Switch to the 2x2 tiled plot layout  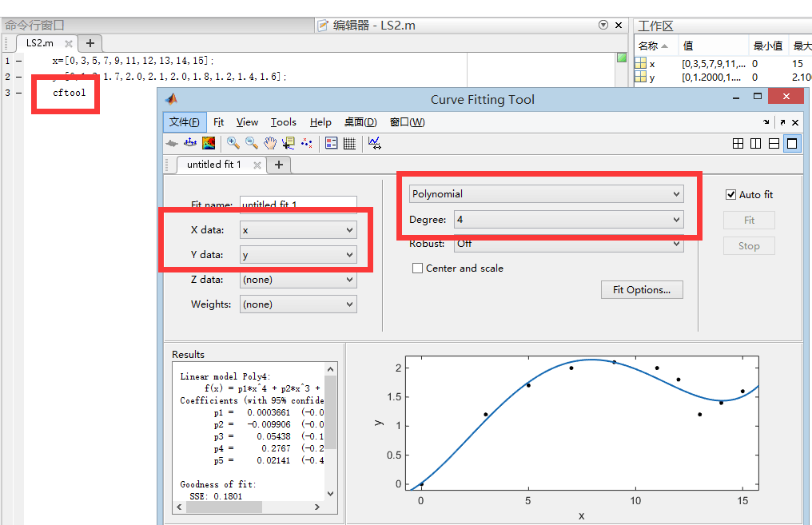coord(738,143)
